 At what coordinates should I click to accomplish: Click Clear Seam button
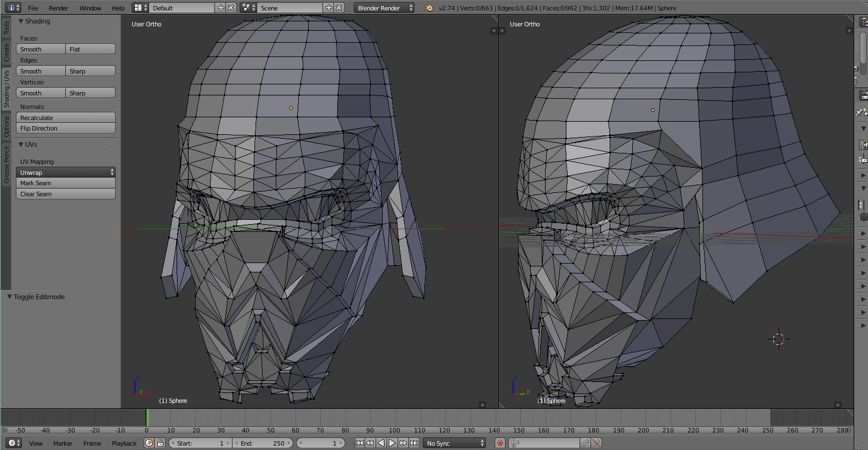click(66, 194)
